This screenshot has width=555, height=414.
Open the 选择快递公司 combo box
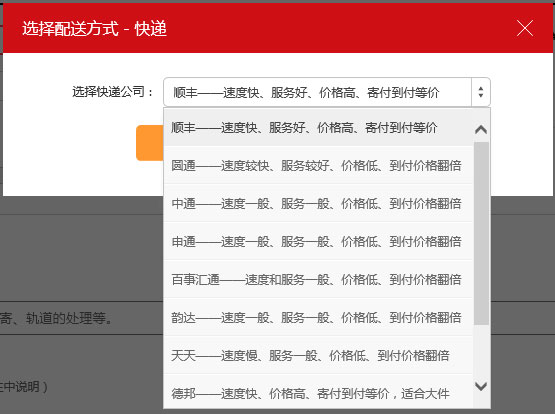[327, 92]
